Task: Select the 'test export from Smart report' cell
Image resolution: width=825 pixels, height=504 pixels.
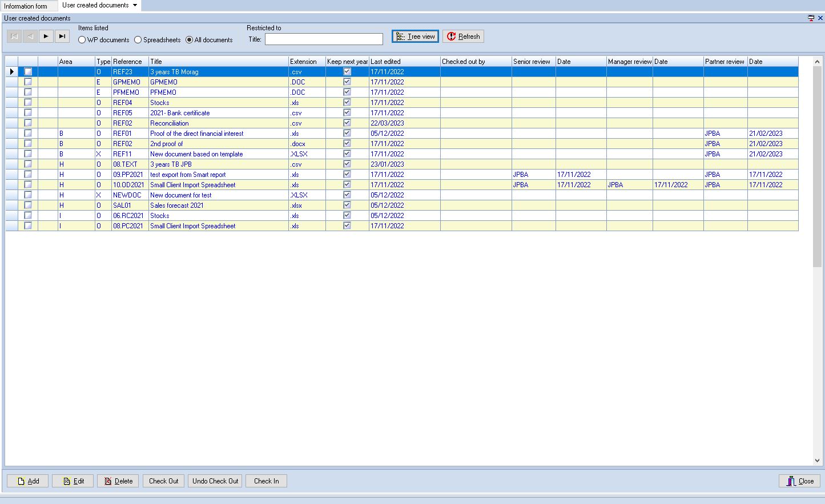Action: 219,175
